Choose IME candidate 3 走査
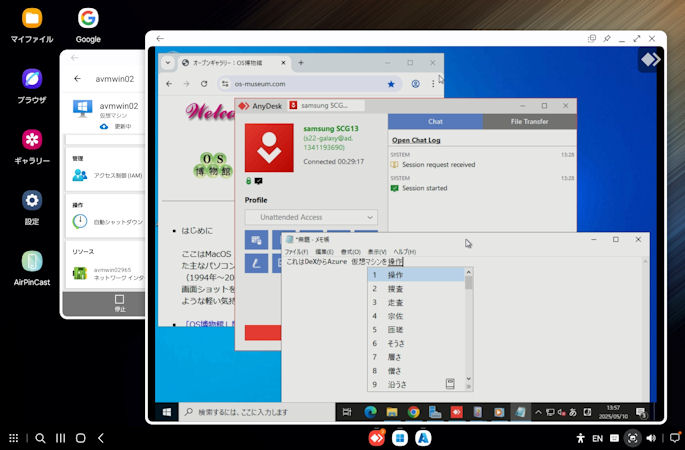Image resolution: width=685 pixels, height=450 pixels. (x=416, y=302)
